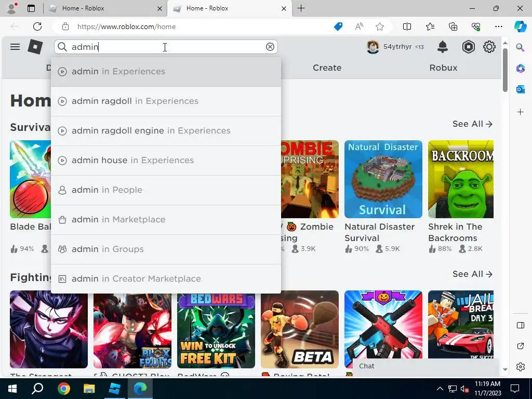Open the Windows Start menu

[x=12, y=389]
